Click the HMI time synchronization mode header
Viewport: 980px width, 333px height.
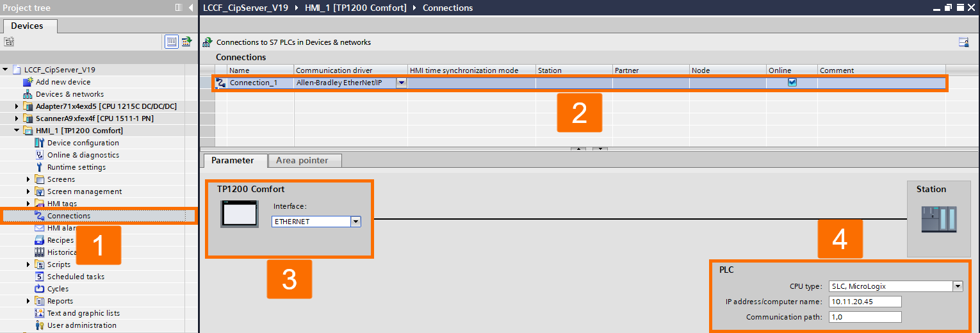[471, 70]
